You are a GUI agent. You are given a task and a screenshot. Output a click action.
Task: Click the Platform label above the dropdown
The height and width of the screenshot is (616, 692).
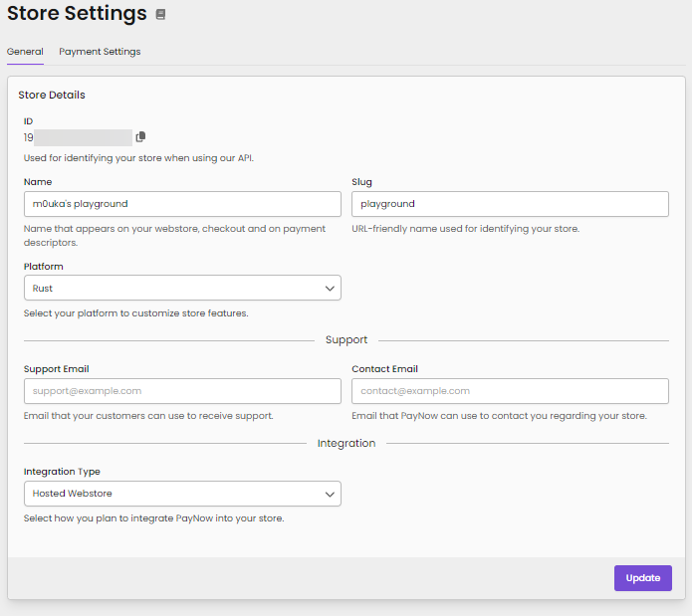(45, 267)
